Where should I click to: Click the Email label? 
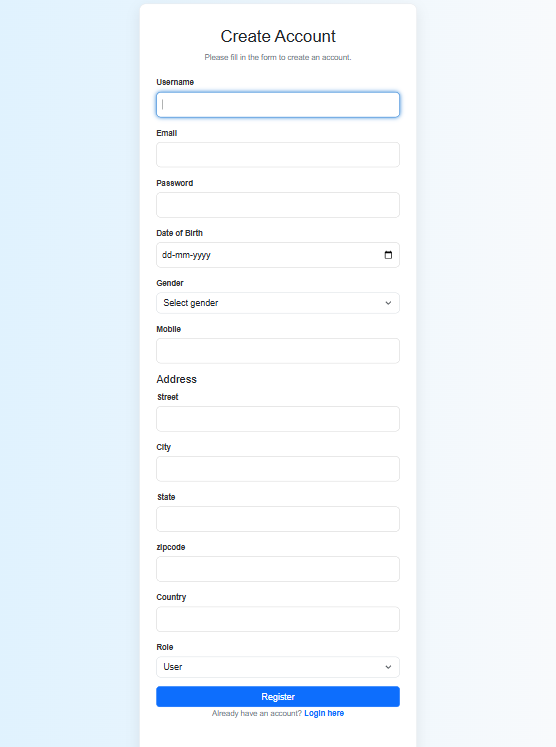pyautogui.click(x=166, y=133)
